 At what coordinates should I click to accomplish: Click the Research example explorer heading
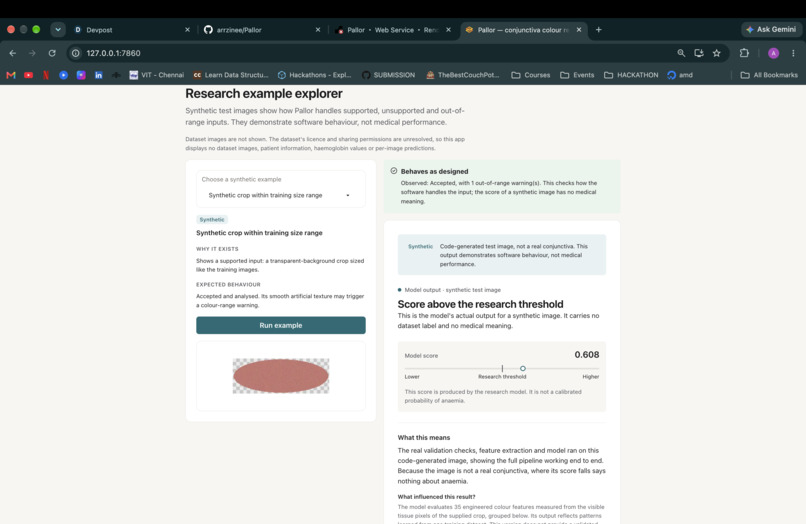(x=264, y=94)
